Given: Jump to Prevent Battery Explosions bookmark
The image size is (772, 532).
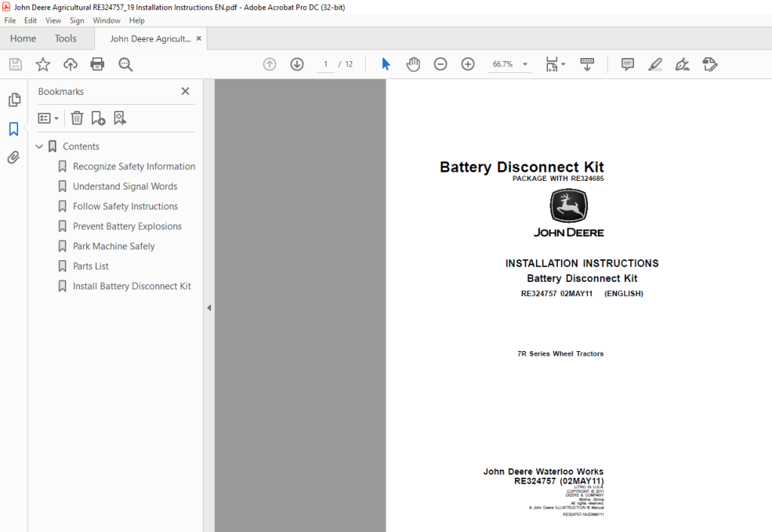Looking at the screenshot, I should point(127,226).
